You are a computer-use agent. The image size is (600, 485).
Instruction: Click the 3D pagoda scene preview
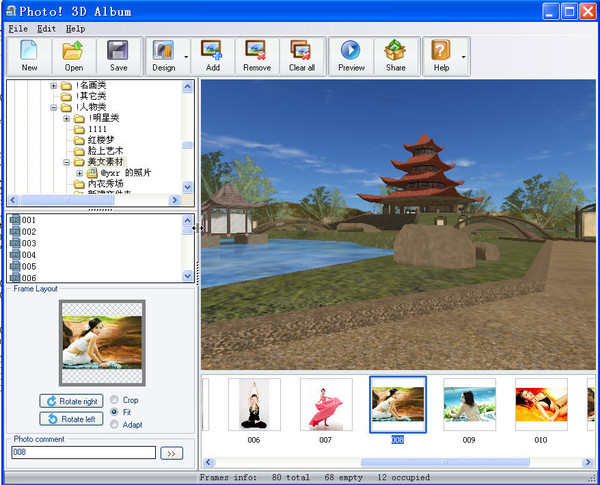(x=398, y=225)
